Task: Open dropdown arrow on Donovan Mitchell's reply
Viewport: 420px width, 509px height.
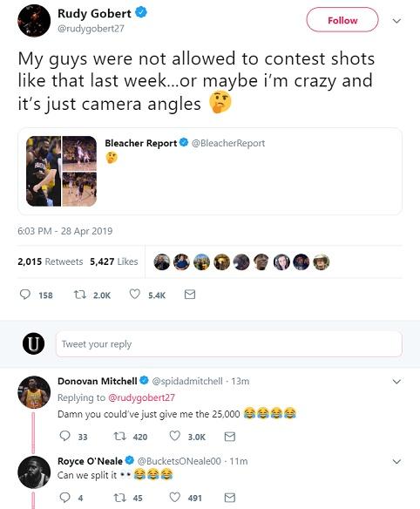Action: pos(396,381)
